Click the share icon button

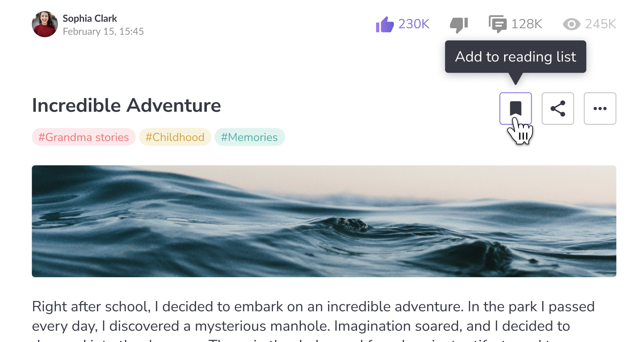[558, 108]
